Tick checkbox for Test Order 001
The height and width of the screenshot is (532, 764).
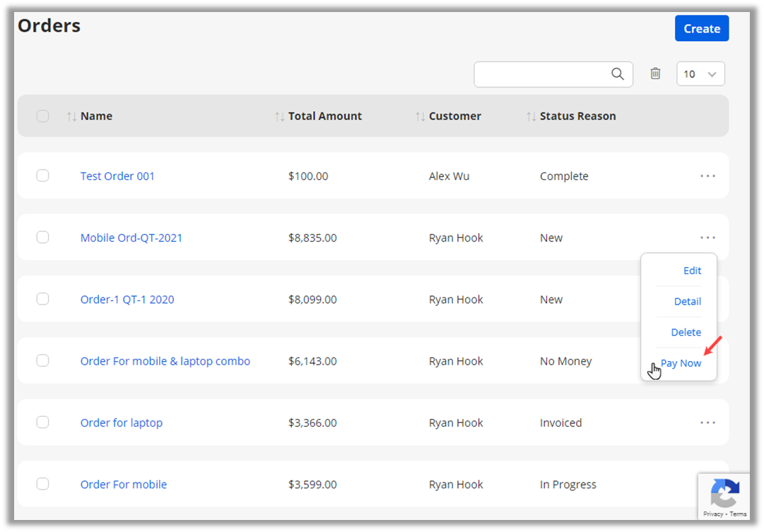point(42,175)
